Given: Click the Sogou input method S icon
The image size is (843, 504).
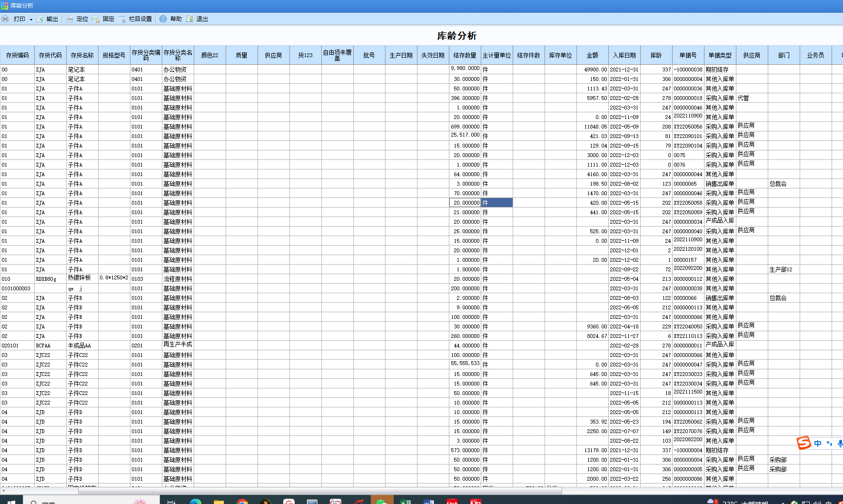Looking at the screenshot, I should [803, 443].
